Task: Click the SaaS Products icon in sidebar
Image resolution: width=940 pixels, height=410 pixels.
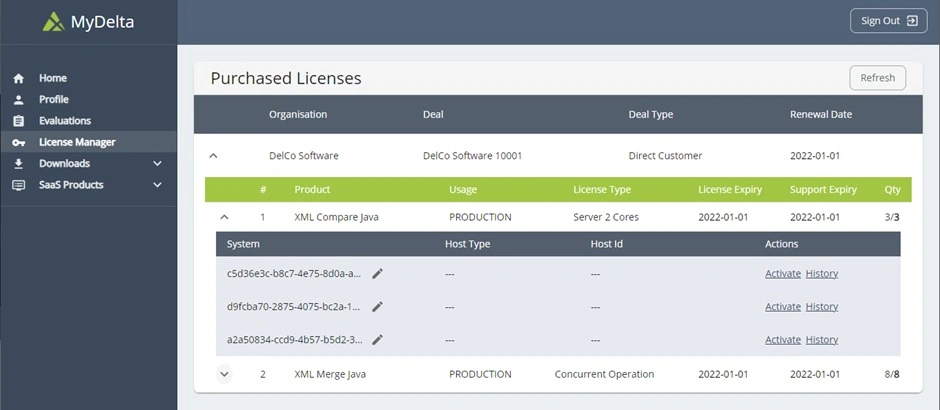Action: point(18,185)
